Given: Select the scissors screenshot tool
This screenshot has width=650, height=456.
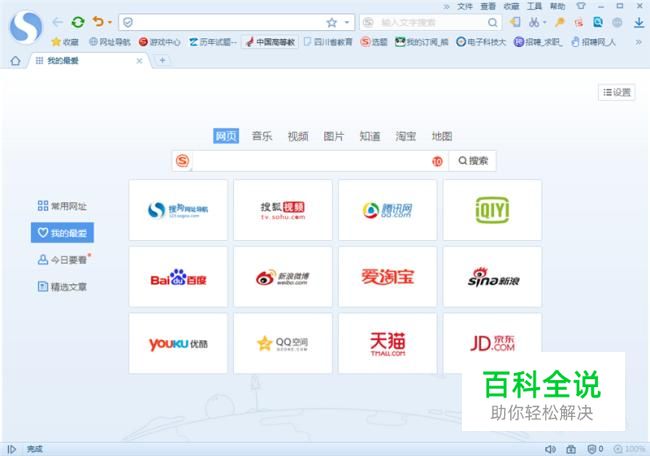Looking at the screenshot, I should pos(534,22).
